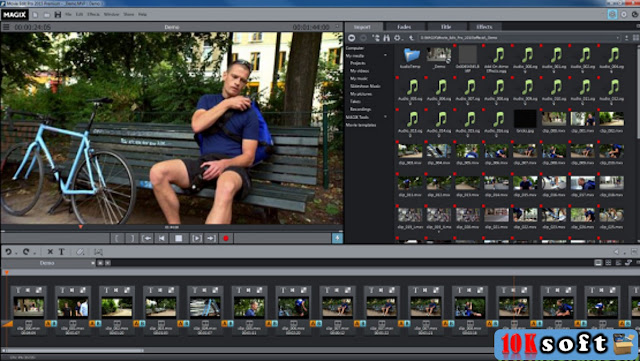
Task: Collapse the MAGIX Tools section
Action: pyautogui.click(x=386, y=117)
